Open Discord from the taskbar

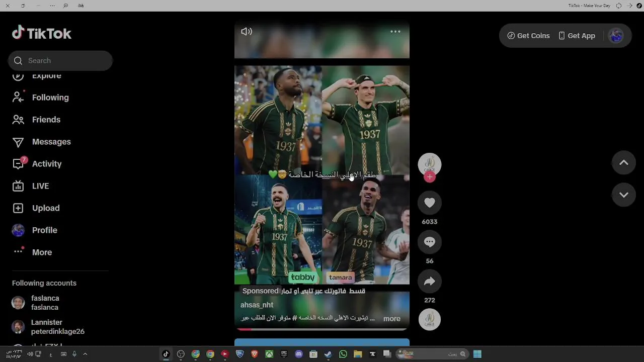tap(299, 354)
